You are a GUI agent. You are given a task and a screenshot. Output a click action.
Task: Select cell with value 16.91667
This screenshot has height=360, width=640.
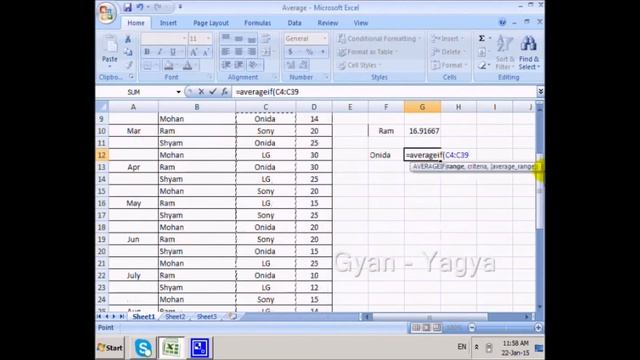point(422,131)
